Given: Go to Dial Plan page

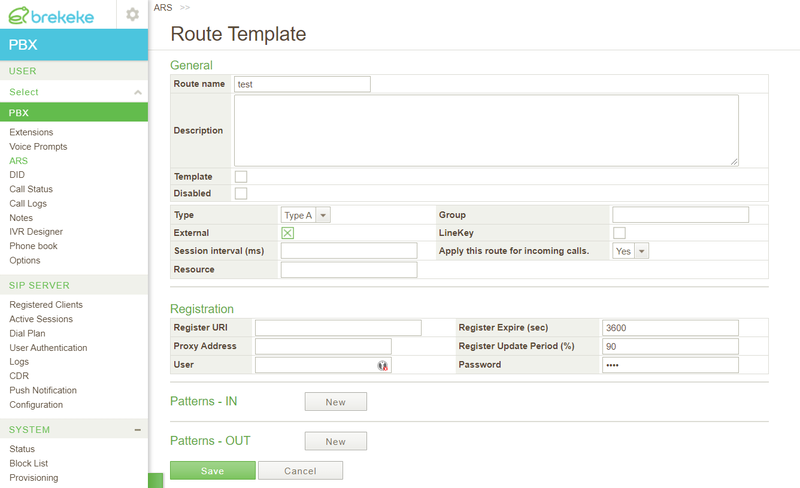Looking at the screenshot, I should point(28,333).
